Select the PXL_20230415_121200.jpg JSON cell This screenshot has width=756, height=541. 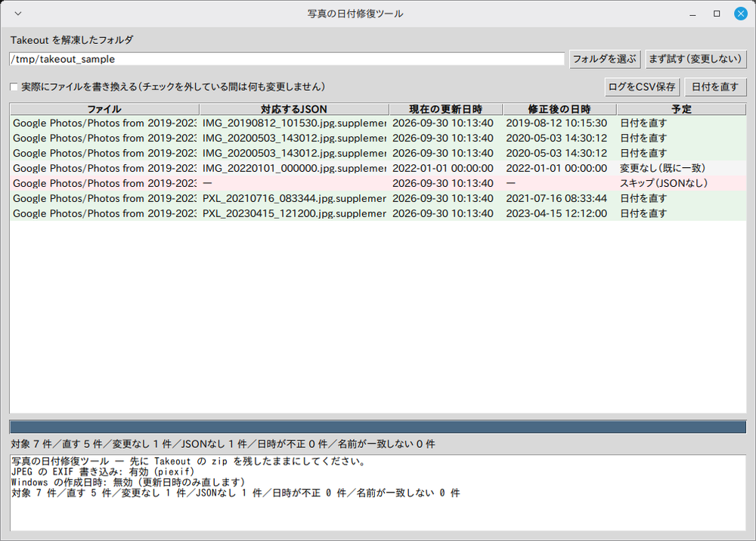click(x=294, y=213)
